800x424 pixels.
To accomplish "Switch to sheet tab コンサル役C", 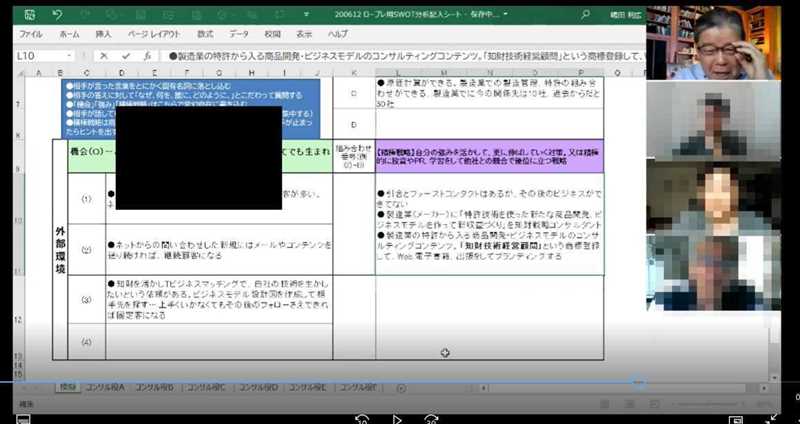I will pos(206,388).
